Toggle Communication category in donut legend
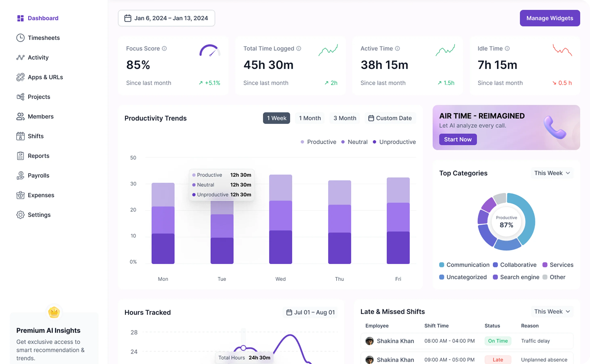Image resolution: width=590 pixels, height=364 pixels. click(x=464, y=265)
